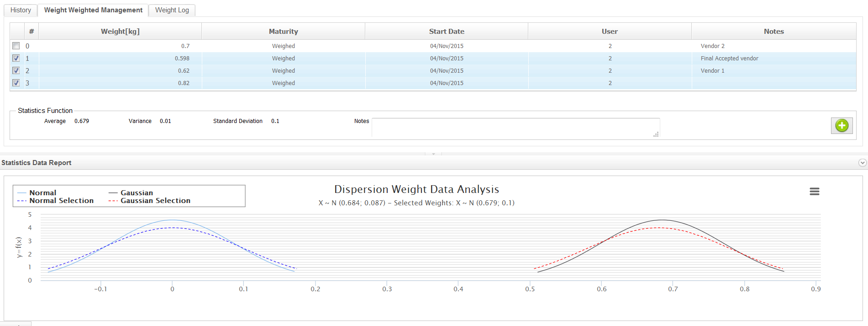Toggle the Normal Selection legend entry
The width and height of the screenshot is (868, 326).
coord(55,201)
